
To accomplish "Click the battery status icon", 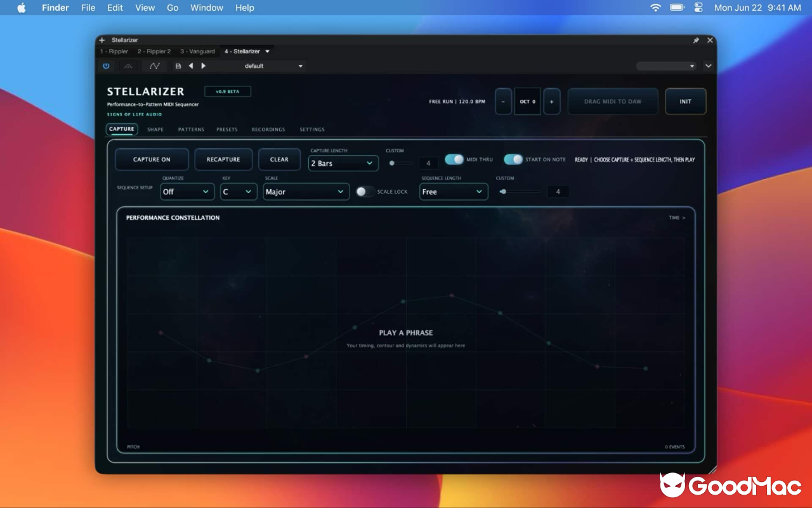I will click(677, 8).
